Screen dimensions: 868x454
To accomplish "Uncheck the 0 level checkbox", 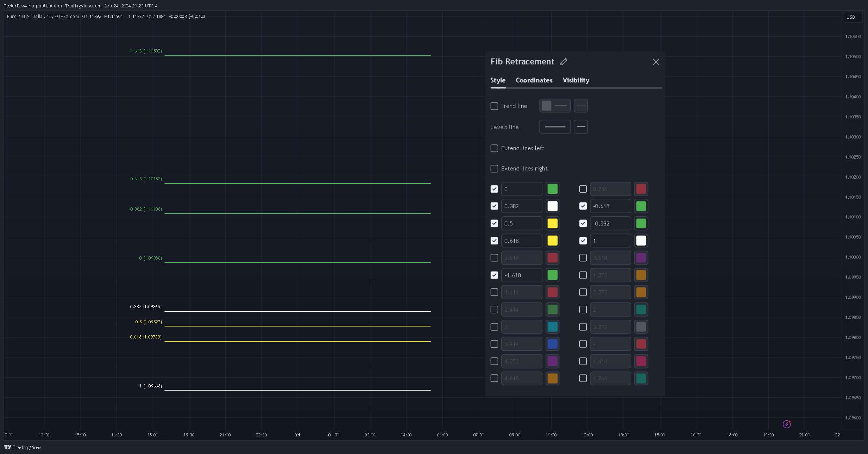I will pos(494,189).
